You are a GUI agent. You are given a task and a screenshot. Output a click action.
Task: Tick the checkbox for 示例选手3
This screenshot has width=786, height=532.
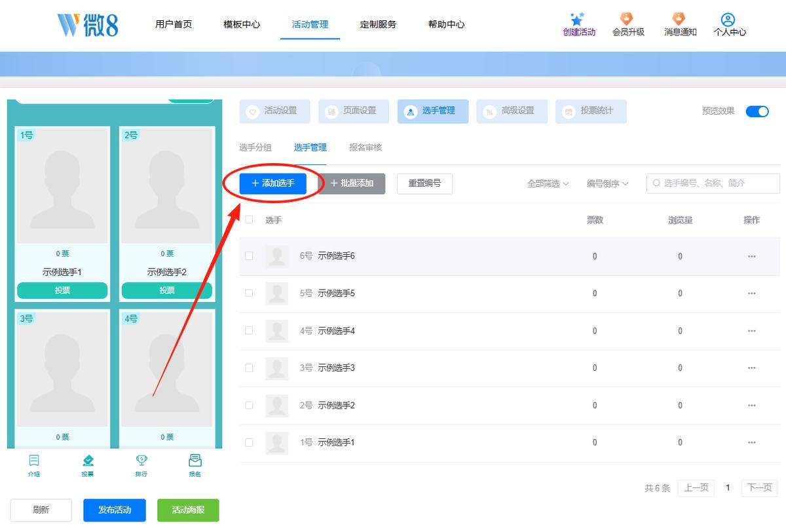249,368
